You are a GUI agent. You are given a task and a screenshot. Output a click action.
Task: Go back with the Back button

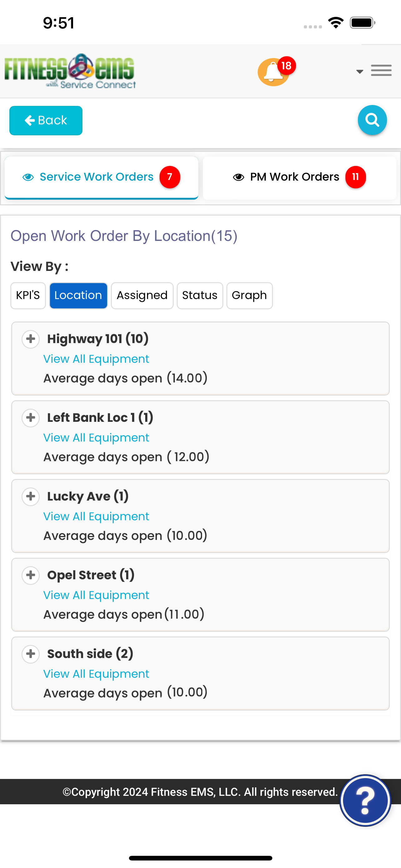pyautogui.click(x=46, y=121)
